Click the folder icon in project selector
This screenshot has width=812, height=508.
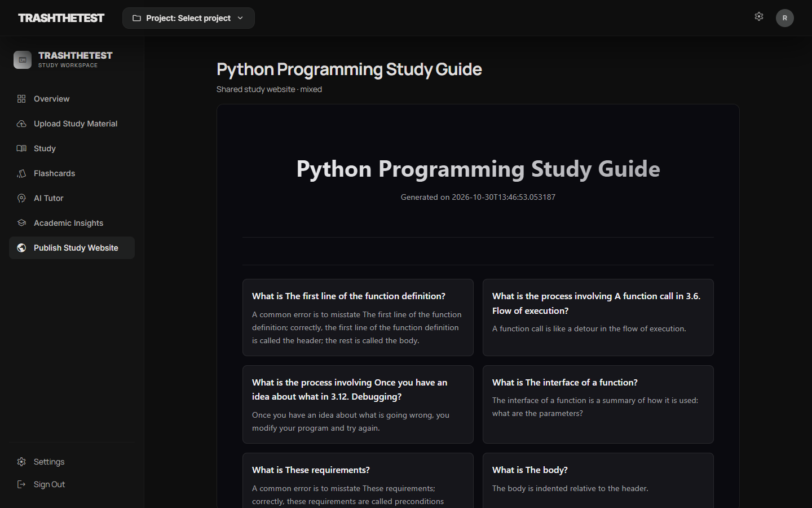click(x=136, y=18)
